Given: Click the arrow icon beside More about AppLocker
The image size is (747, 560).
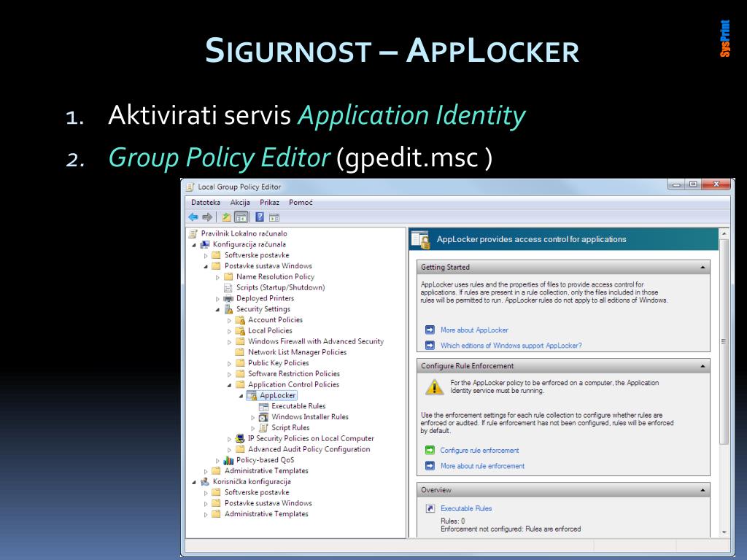Looking at the screenshot, I should pos(430,330).
